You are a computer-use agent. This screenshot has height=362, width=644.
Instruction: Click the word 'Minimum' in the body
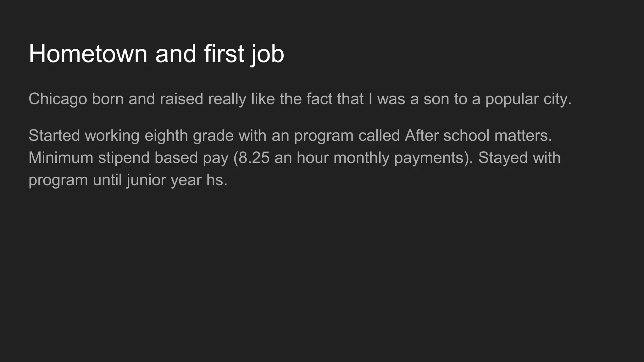pos(61,158)
